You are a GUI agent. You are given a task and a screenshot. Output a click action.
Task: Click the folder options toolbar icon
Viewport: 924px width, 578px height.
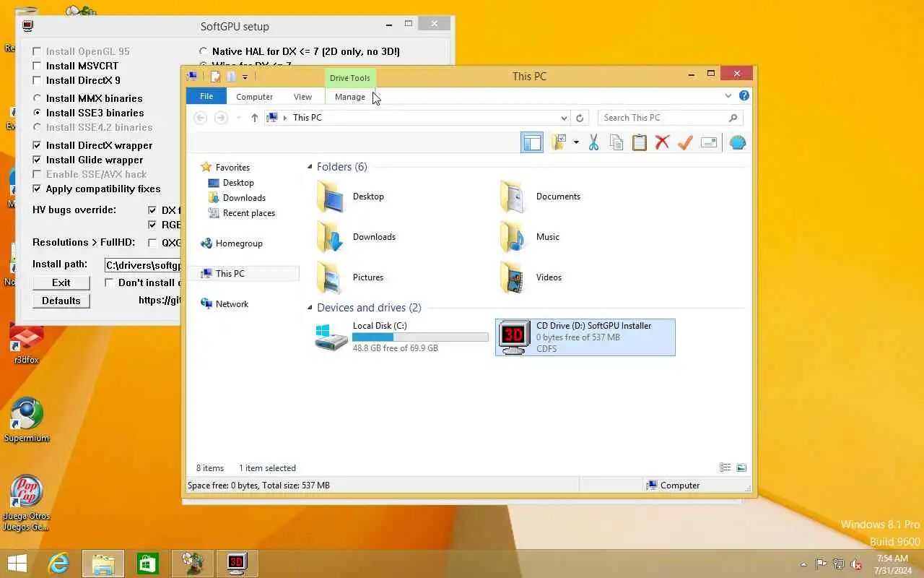click(x=559, y=142)
